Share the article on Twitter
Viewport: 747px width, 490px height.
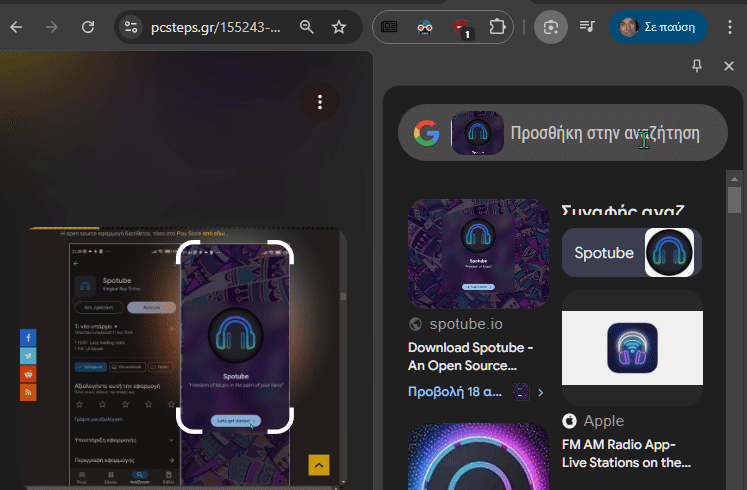[x=28, y=356]
